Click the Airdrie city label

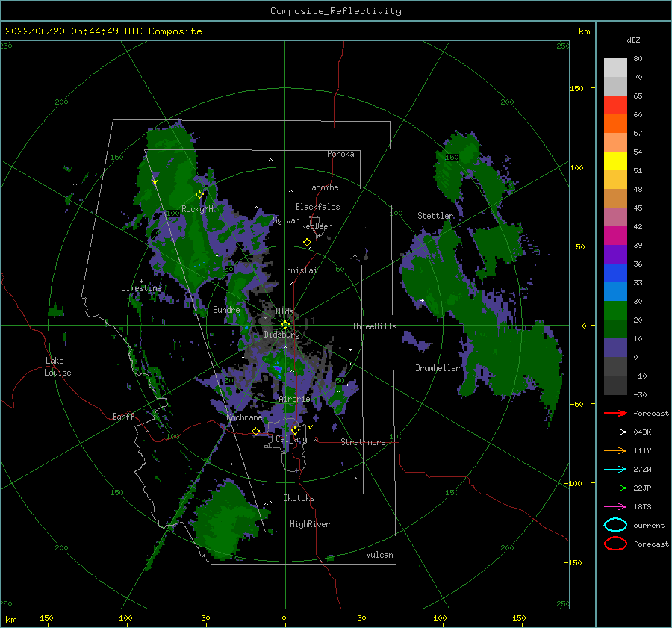pyautogui.click(x=294, y=399)
